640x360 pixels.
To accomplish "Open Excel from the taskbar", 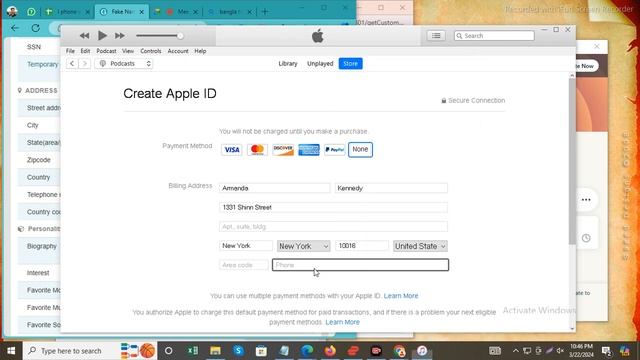I will 193,351.
